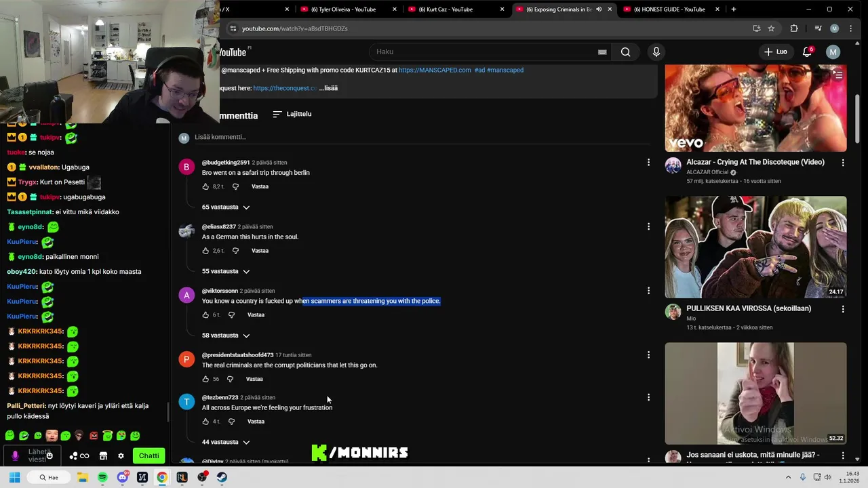Open emoji picker in chat message box
868x488 pixels.
pos(50,455)
